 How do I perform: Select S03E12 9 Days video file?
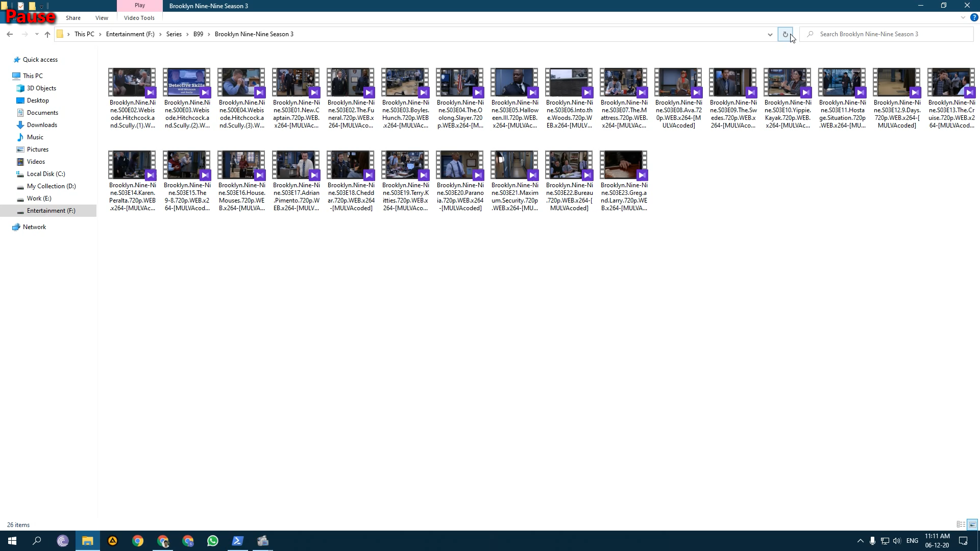coord(897,98)
